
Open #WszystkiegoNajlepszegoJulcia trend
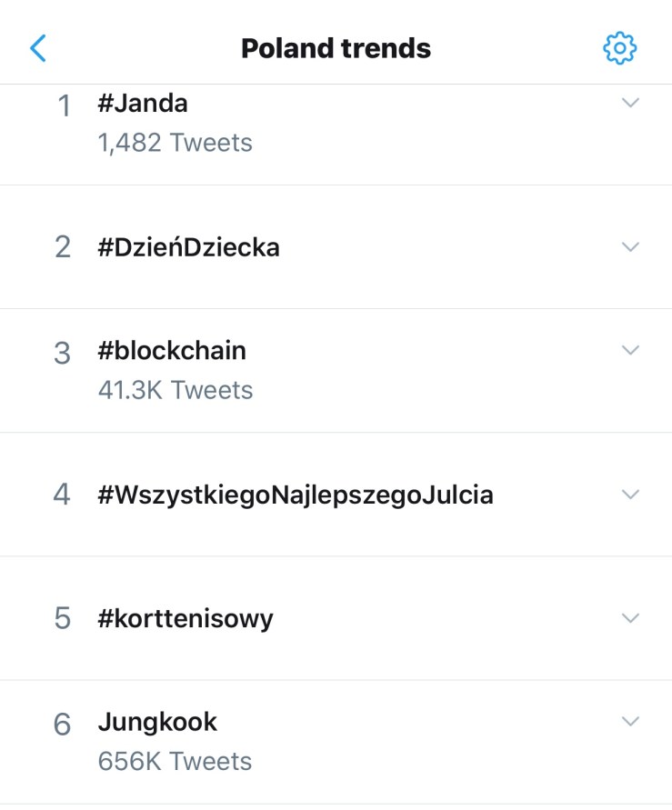(296, 495)
